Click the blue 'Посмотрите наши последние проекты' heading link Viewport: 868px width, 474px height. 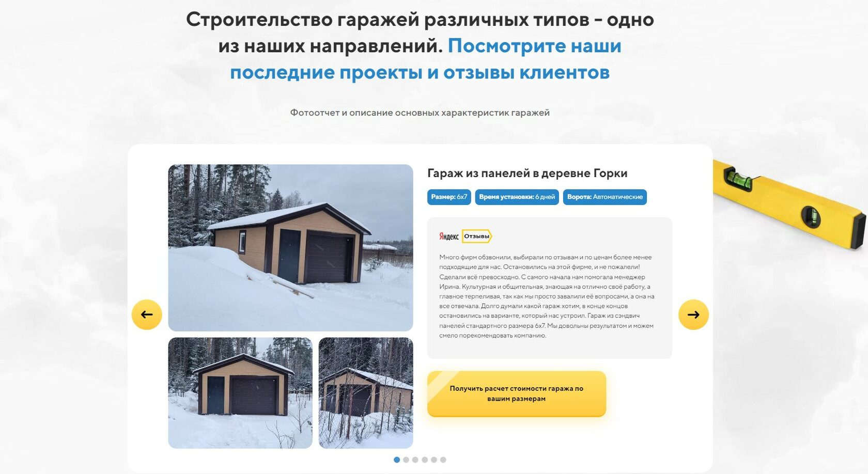pyautogui.click(x=426, y=59)
